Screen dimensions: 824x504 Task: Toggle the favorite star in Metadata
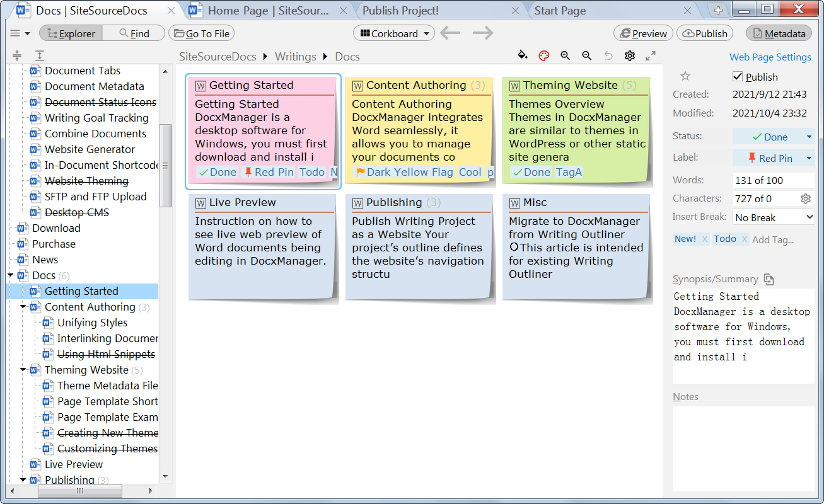[685, 76]
